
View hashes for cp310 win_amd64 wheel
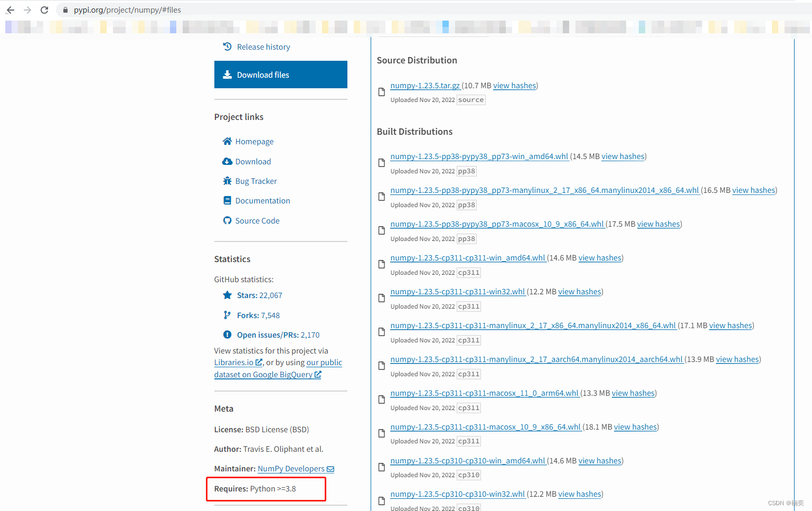click(x=600, y=461)
